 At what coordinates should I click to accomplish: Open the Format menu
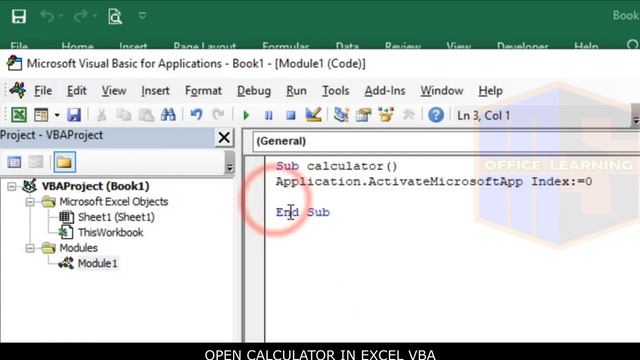click(x=203, y=91)
